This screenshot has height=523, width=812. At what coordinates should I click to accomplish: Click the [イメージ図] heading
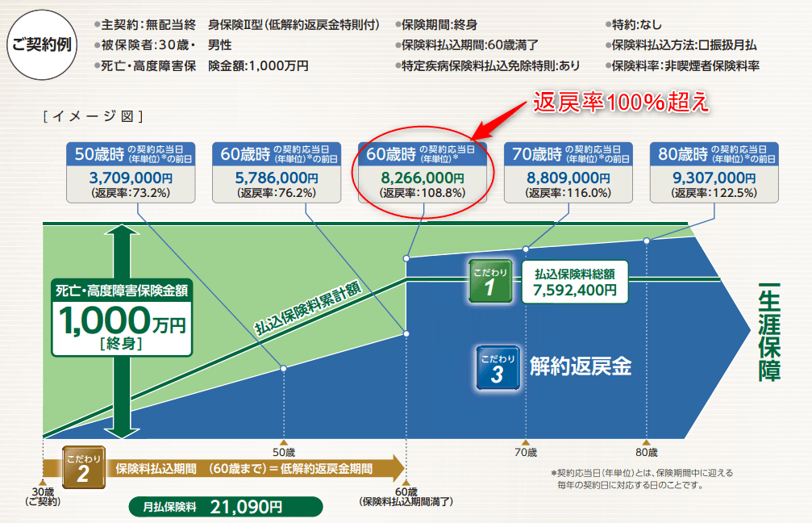94,116
